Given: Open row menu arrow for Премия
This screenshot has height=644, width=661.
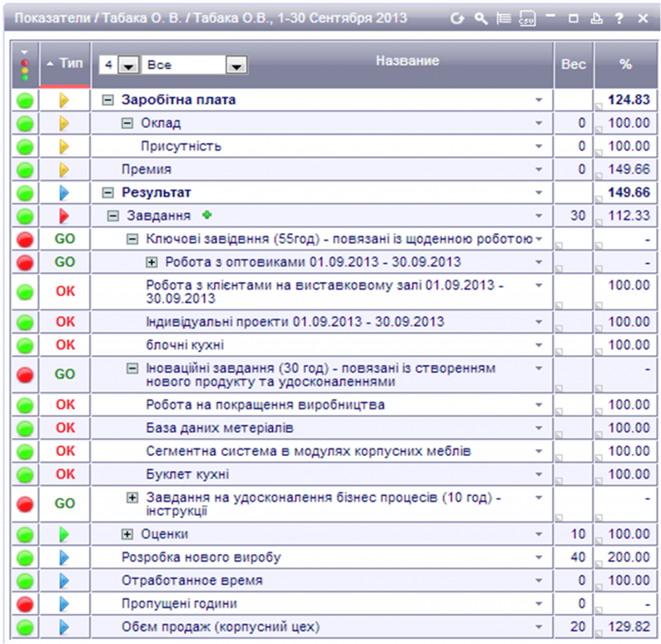Looking at the screenshot, I should pos(539,169).
